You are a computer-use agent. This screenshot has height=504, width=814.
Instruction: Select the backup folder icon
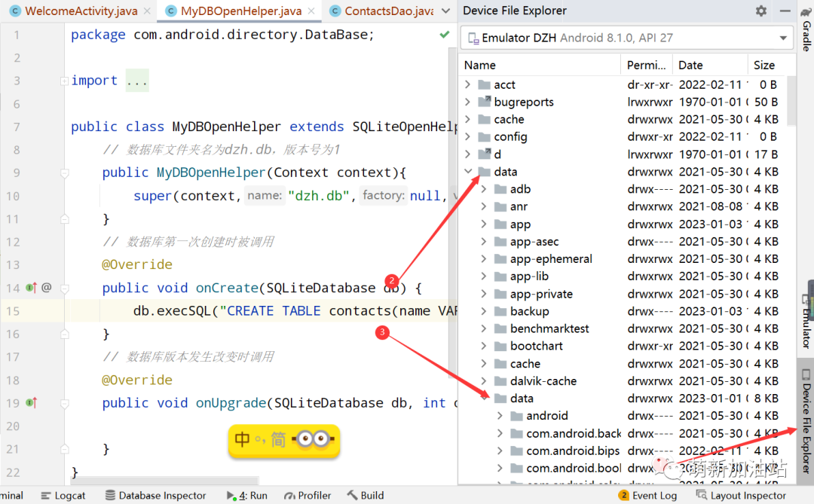[500, 311]
